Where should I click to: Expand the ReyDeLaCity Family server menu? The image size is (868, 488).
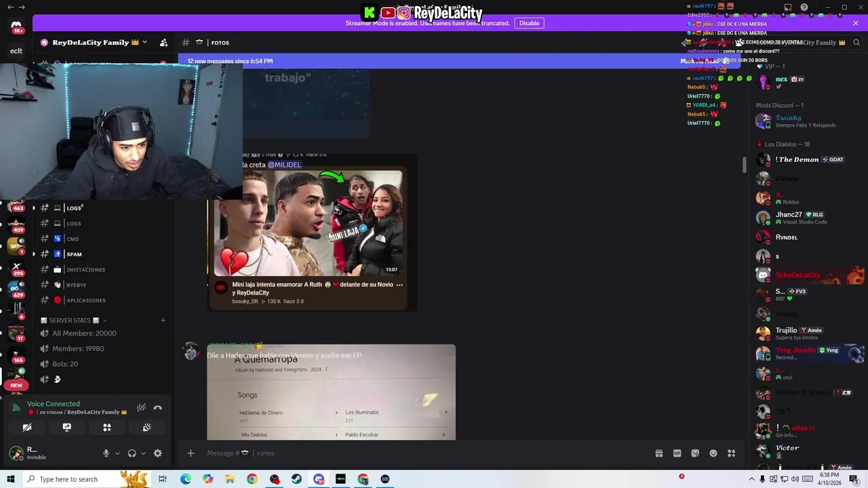pyautogui.click(x=94, y=42)
